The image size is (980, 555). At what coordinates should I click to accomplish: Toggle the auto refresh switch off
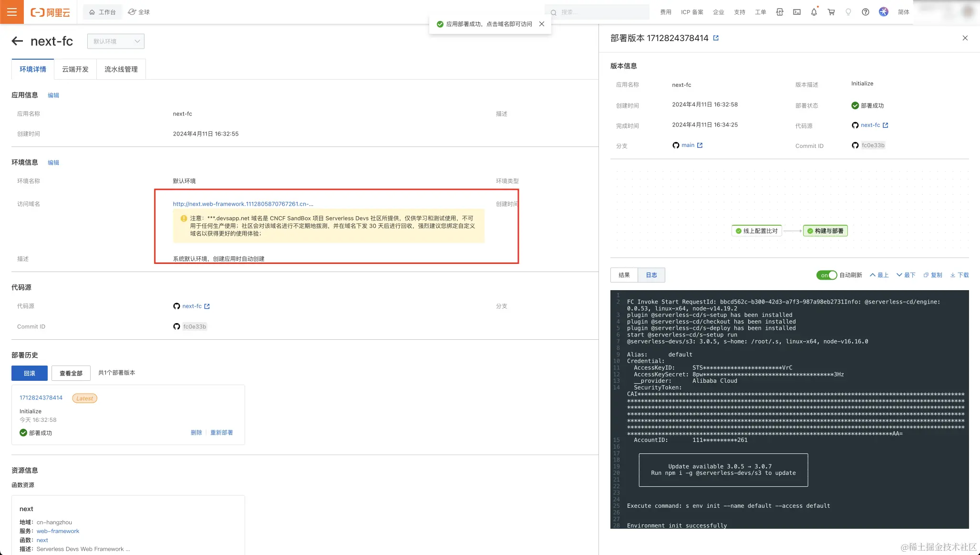coord(826,275)
